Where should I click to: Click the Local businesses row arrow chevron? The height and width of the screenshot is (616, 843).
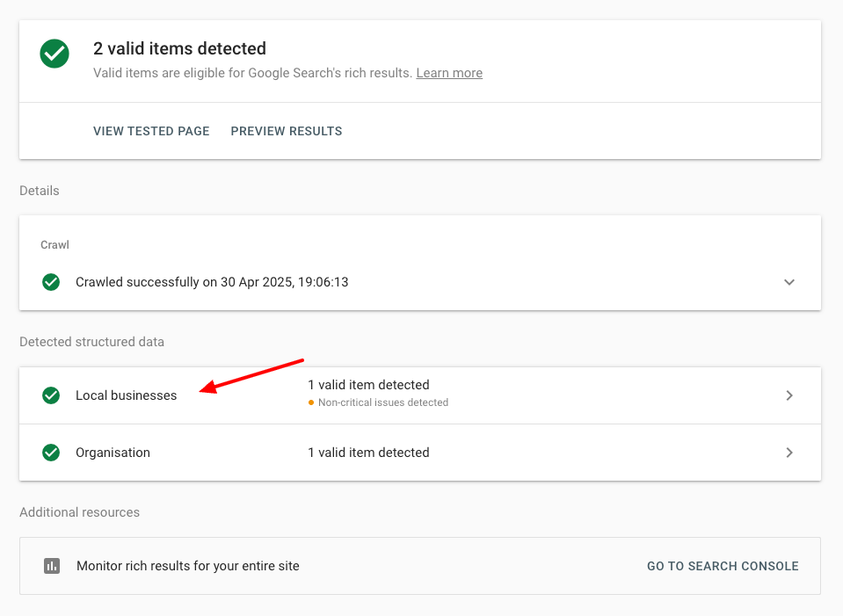coord(788,395)
